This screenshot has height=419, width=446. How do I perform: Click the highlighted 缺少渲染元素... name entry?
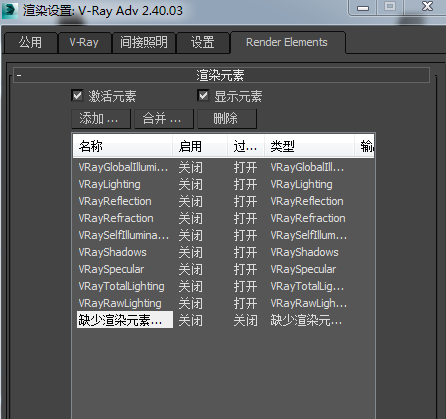pos(125,320)
